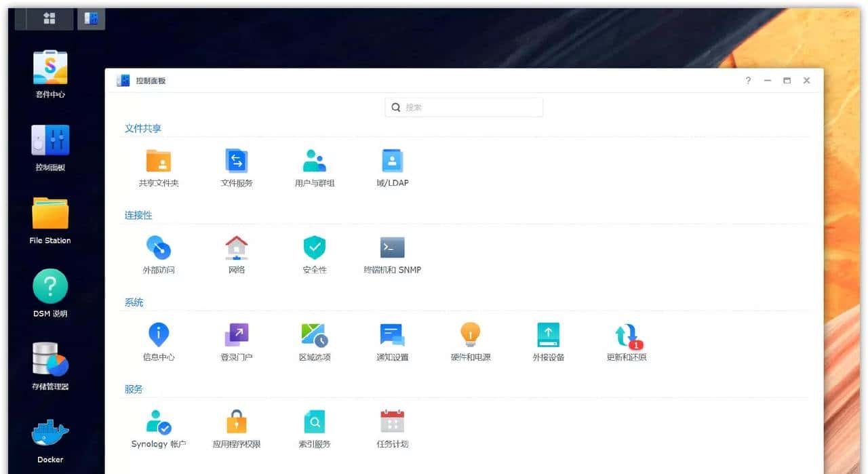The width and height of the screenshot is (868, 474).
Task: Click the help question mark in window title
Action: [x=748, y=81]
